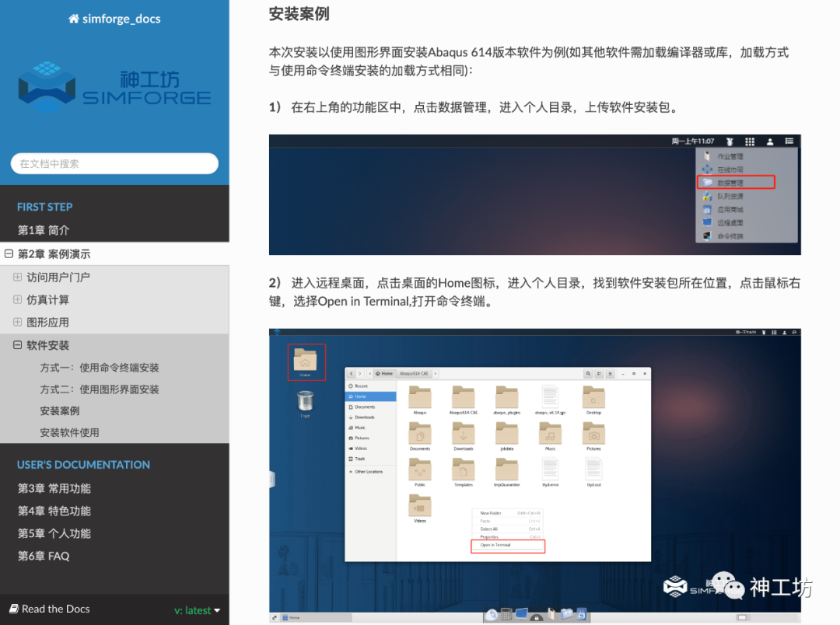Click the apps grid icon in the top bar

tap(749, 141)
